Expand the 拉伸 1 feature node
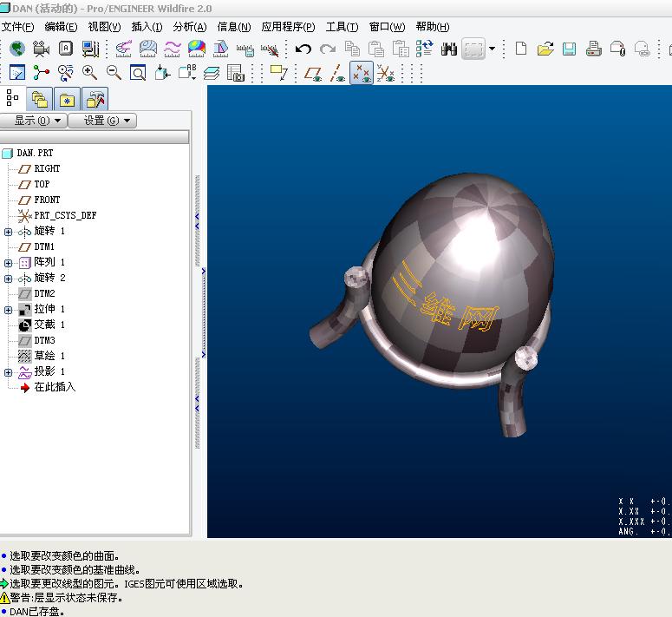The image size is (672, 617). pos(8,310)
